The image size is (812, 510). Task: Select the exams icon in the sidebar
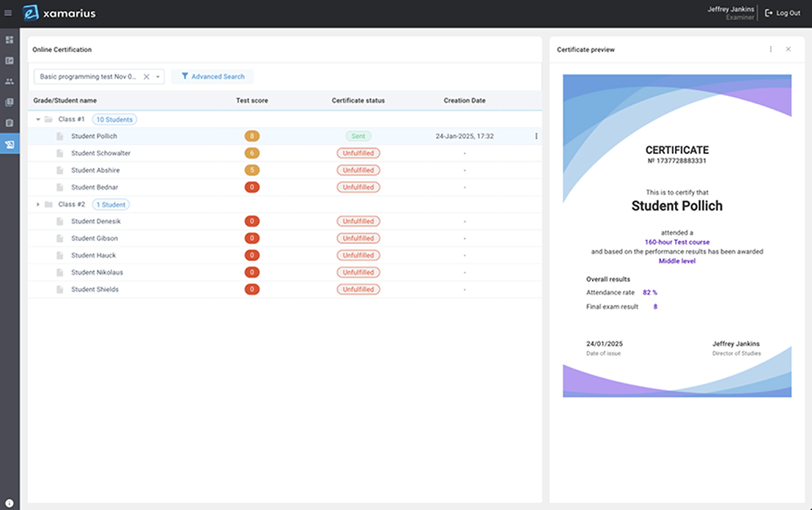tap(10, 61)
